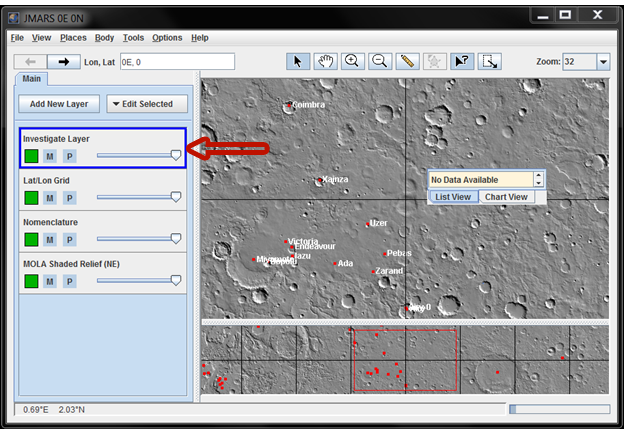
Task: Open the Body menu
Action: [x=104, y=38]
